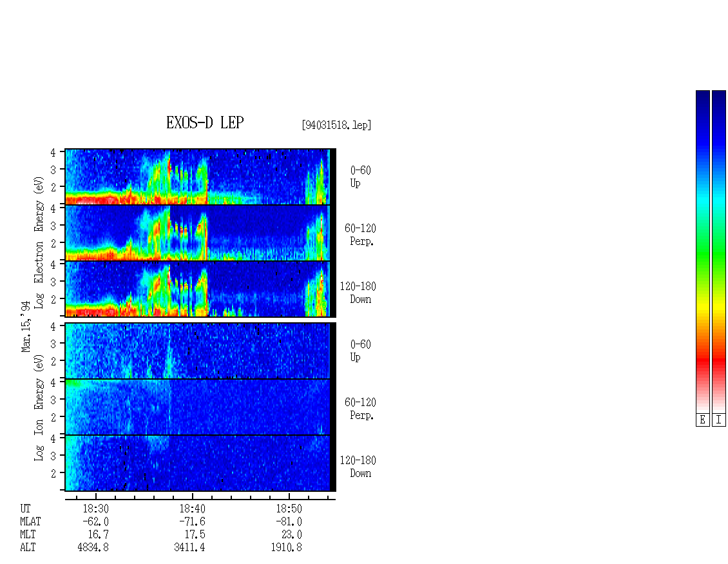
Task: Click the UT row header
Action: tap(26, 509)
